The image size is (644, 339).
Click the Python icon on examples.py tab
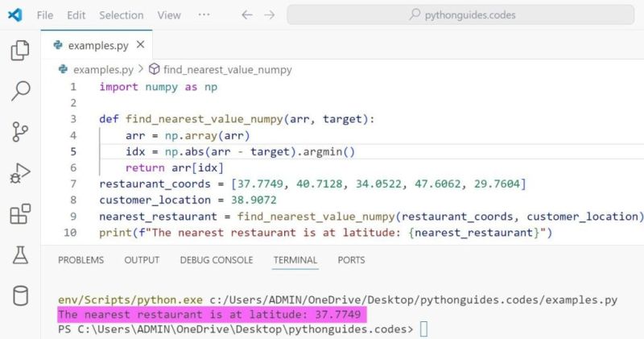58,45
